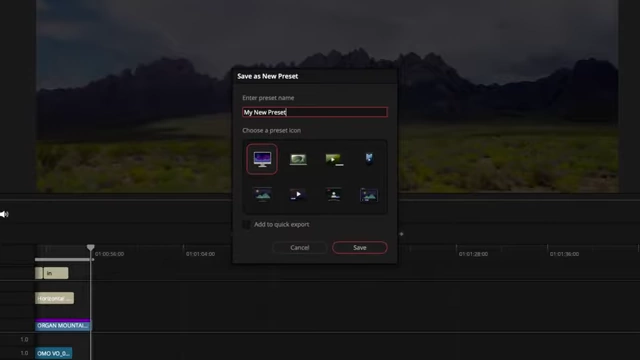This screenshot has height=360, width=640.
Task: Pick the mountain landscape icon with underline
Action: tap(262, 195)
